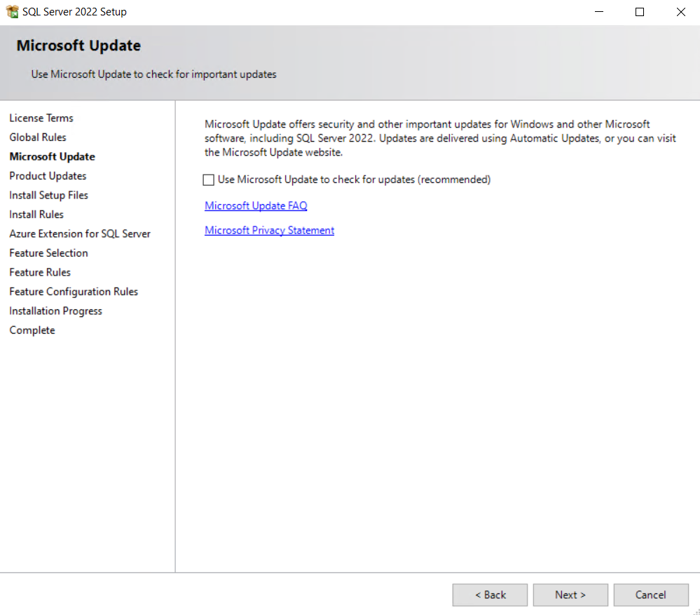Cancel the SQL Server setup

click(x=650, y=595)
